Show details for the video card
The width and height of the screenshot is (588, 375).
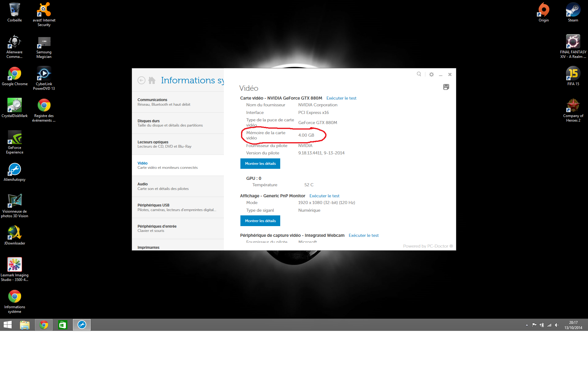[260, 164]
